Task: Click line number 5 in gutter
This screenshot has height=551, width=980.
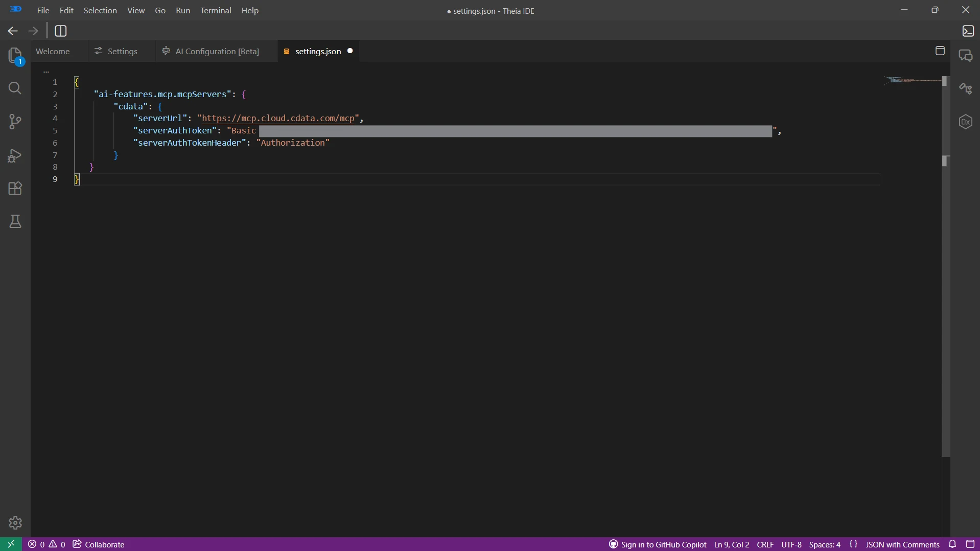Action: 55,131
